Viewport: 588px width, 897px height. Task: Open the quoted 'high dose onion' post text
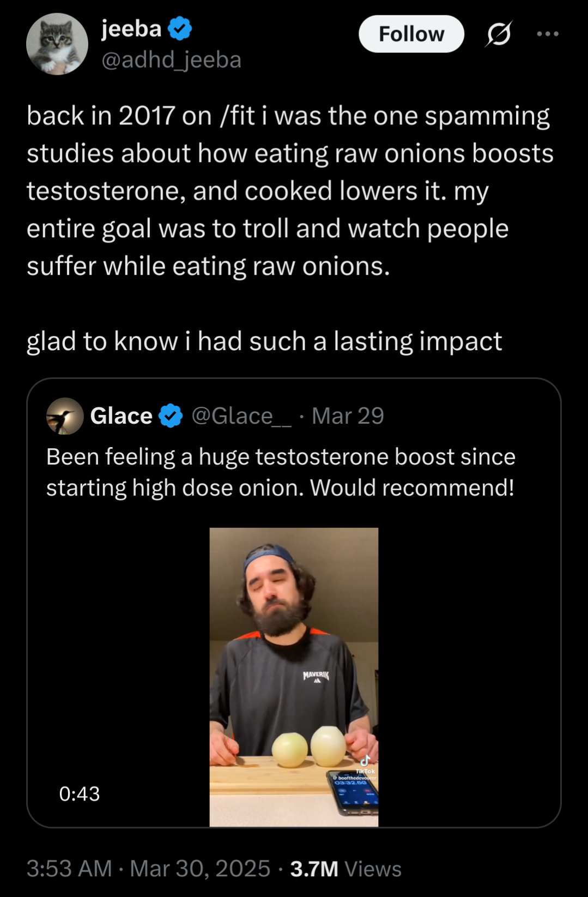coord(280,472)
